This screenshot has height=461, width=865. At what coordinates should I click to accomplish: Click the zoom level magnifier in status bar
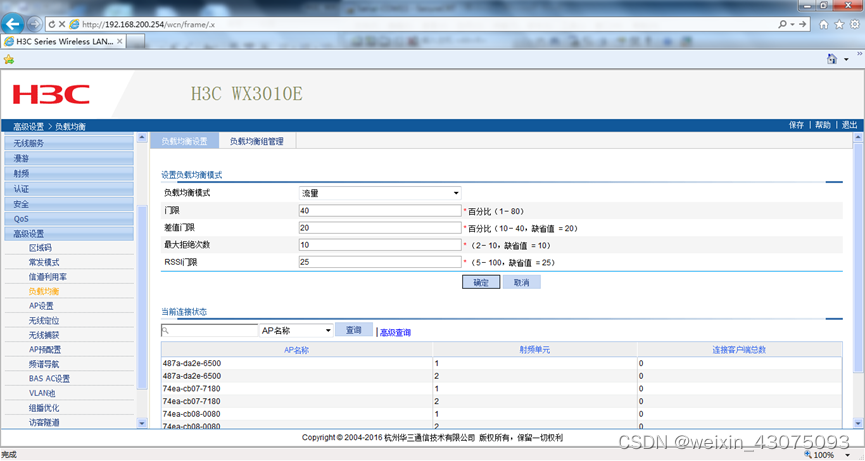tap(808, 455)
